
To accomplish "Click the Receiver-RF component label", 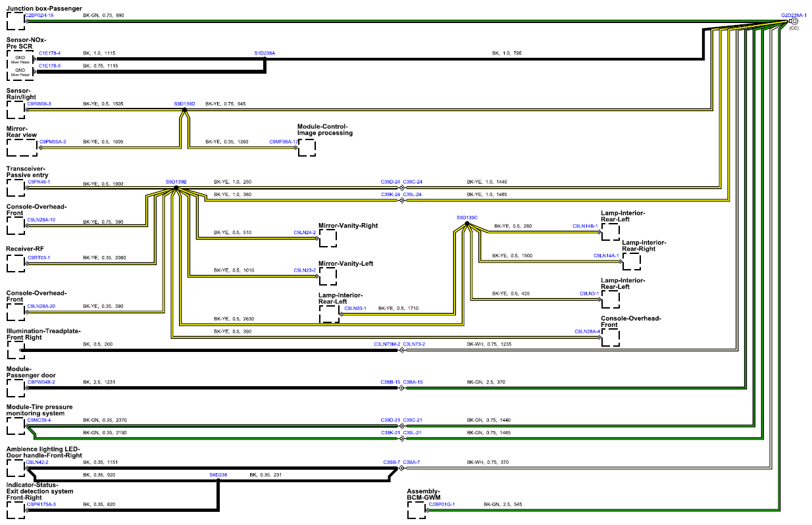I will (25, 249).
